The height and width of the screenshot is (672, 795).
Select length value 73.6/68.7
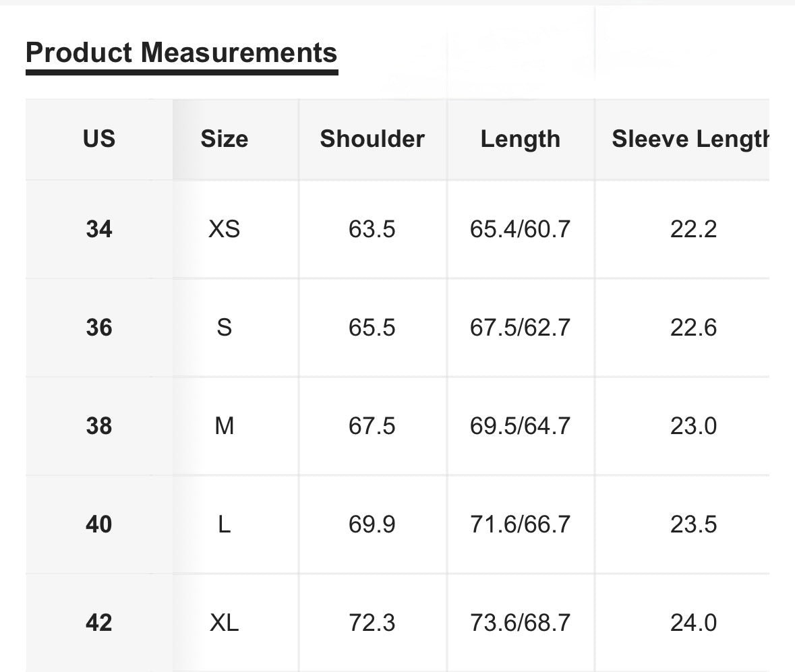coord(520,623)
